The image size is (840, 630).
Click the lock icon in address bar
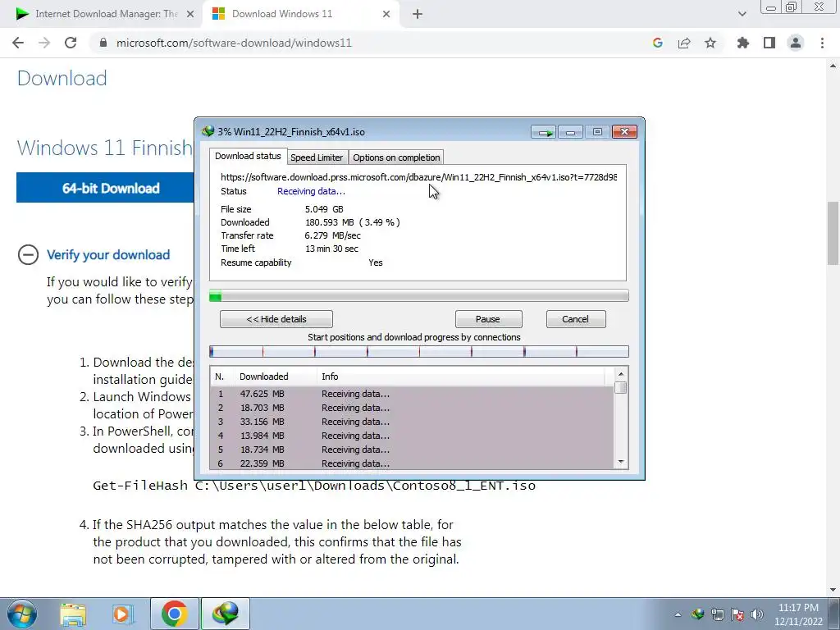[x=103, y=43]
